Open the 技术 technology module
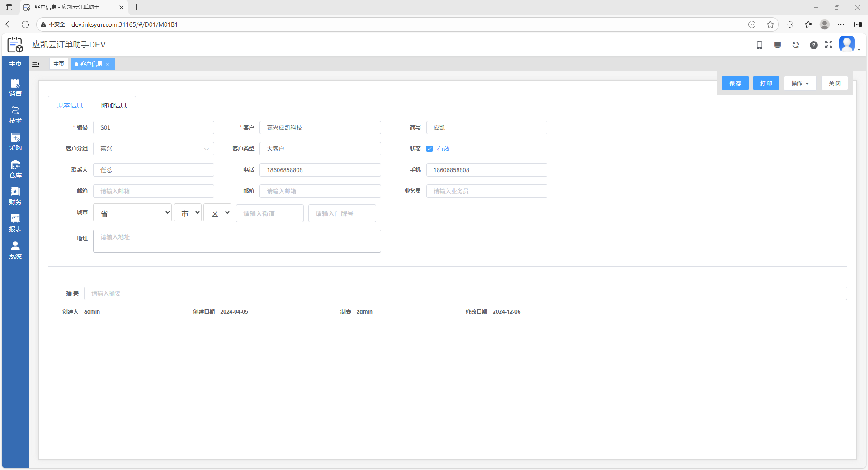Image resolution: width=868 pixels, height=470 pixels. [x=15, y=115]
